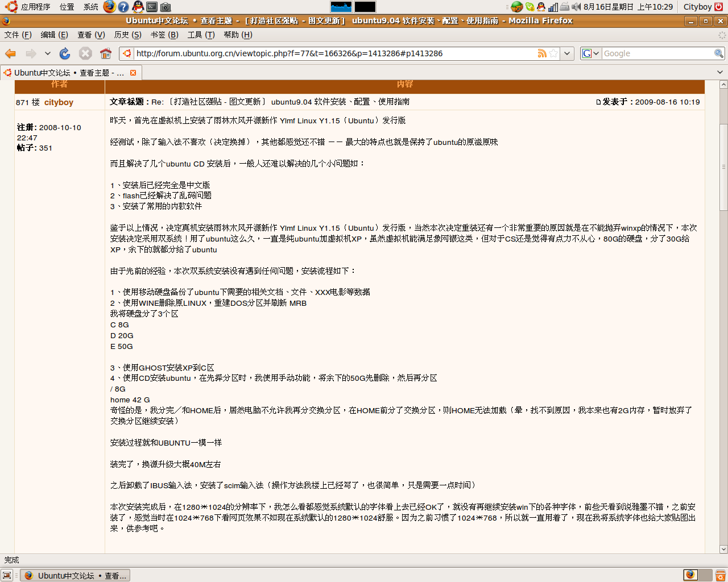Image resolution: width=728 pixels, height=582 pixels.
Task: Open the 编辑 (E) menu
Action: (x=55, y=35)
